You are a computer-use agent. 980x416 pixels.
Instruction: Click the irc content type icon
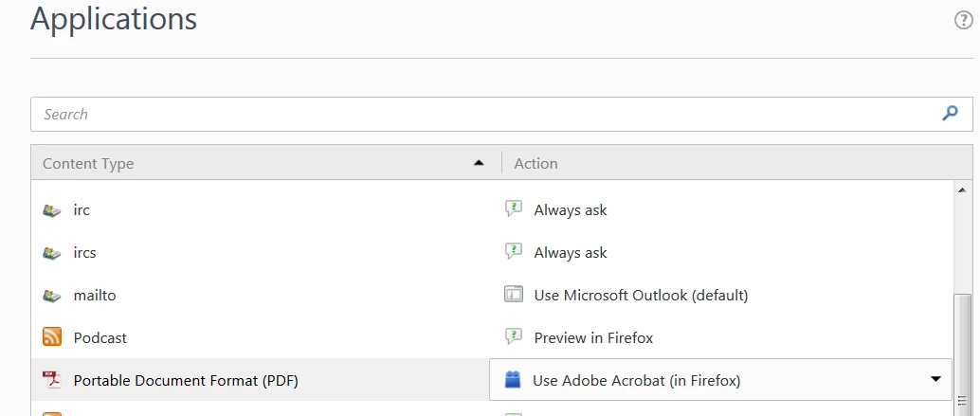click(x=52, y=210)
